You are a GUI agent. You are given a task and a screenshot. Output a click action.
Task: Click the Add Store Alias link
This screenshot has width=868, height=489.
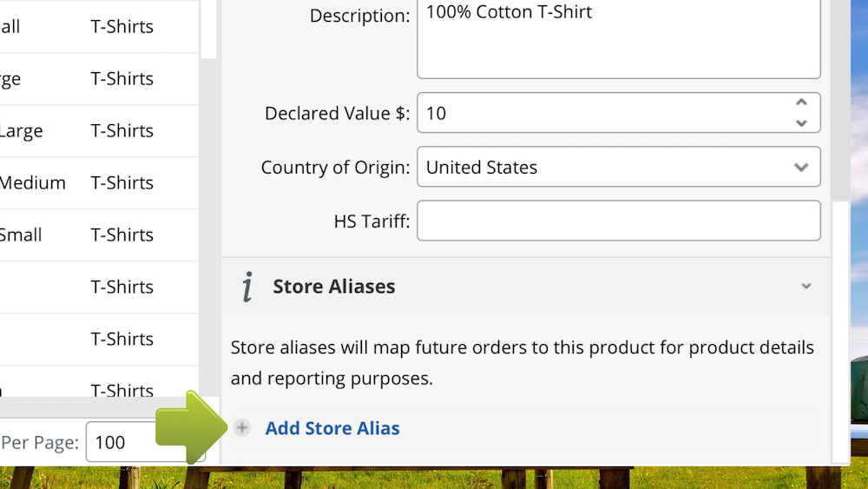coord(332,428)
